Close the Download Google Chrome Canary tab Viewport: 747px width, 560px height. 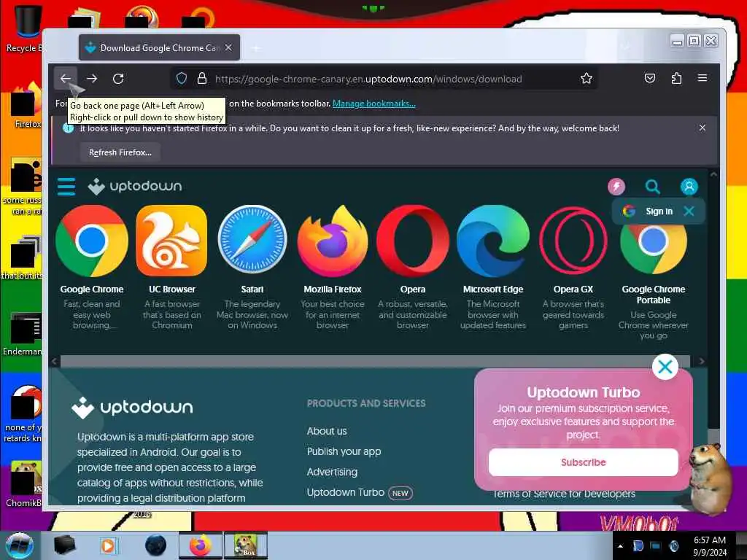pos(228,47)
